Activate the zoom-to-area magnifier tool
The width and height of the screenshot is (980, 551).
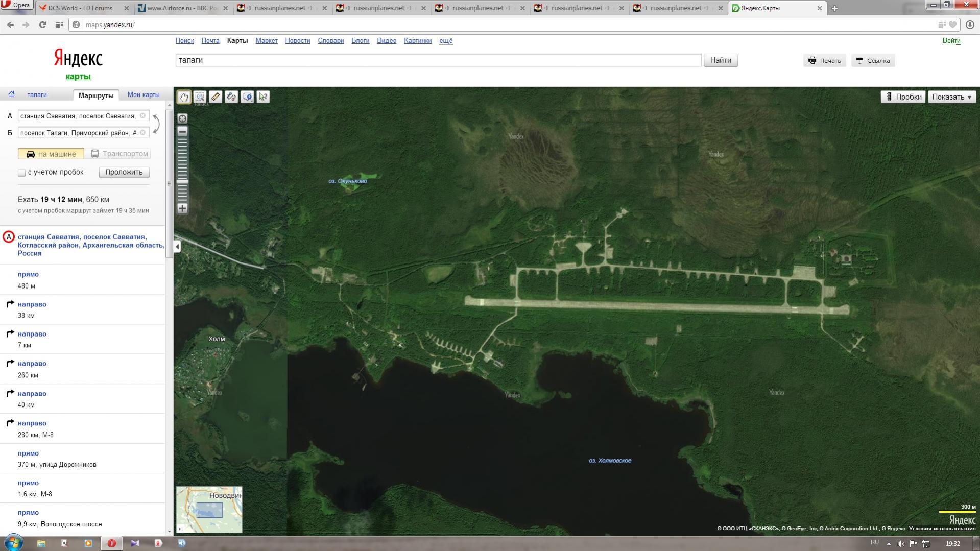coord(200,97)
